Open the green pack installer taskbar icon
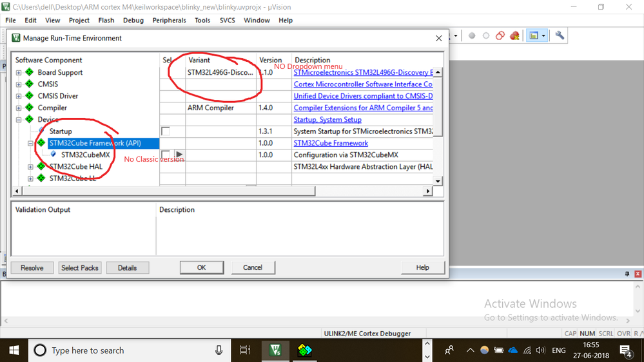The width and height of the screenshot is (644, 362). tap(304, 350)
